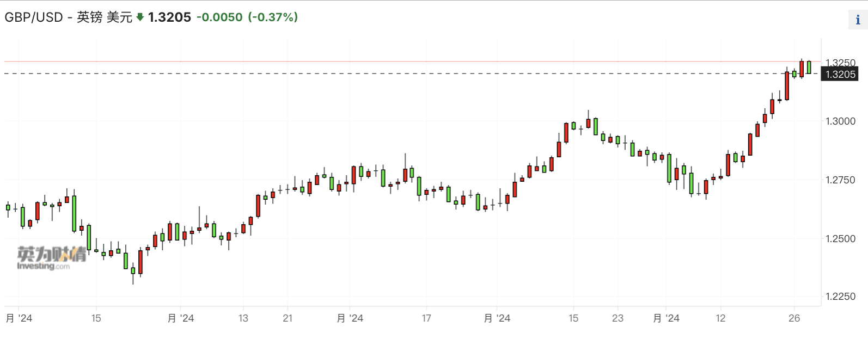This screenshot has width=868, height=345.
Task: Click the date axis label 23
Action: click(x=618, y=318)
